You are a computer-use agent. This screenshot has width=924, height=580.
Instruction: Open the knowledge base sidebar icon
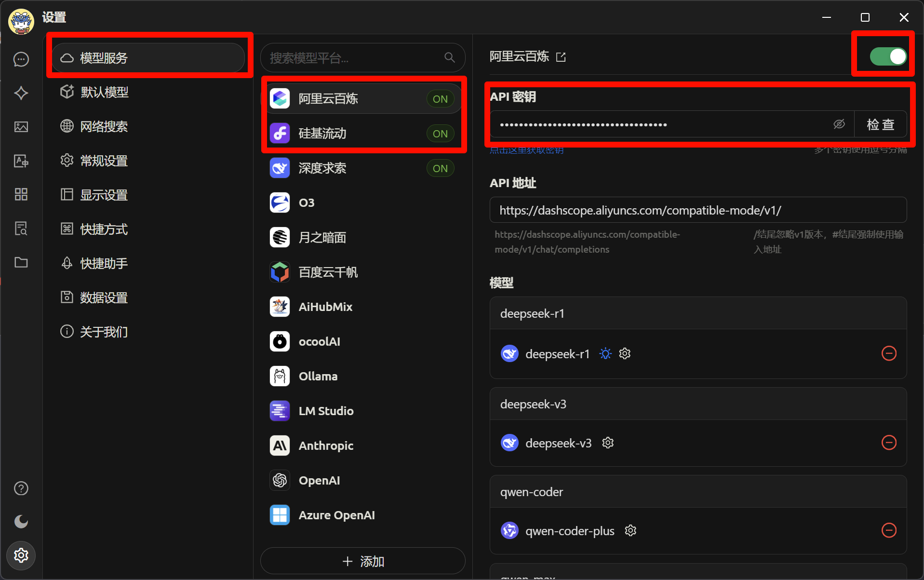[21, 228]
